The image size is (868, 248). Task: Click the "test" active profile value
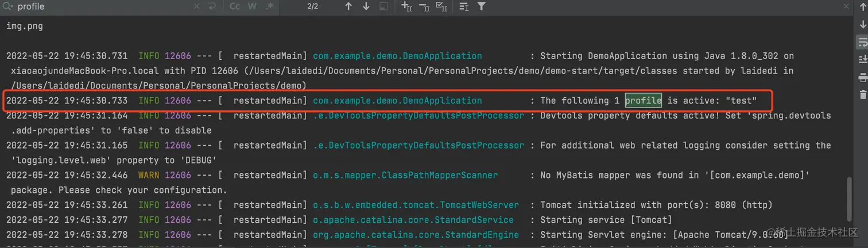(741, 100)
